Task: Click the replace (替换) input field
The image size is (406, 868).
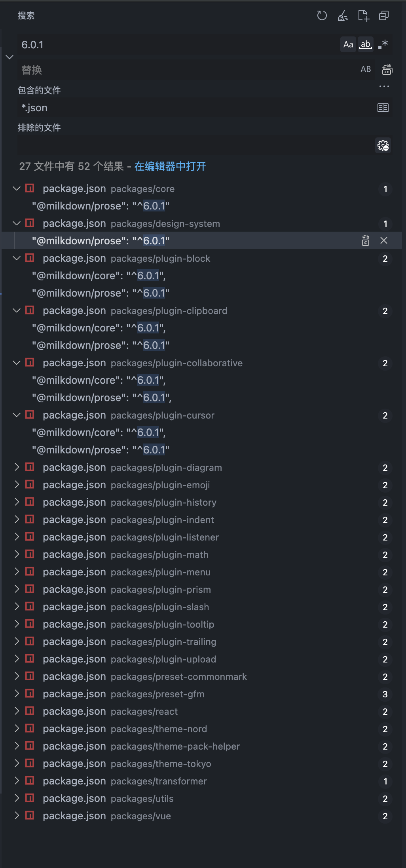Action: 188,70
